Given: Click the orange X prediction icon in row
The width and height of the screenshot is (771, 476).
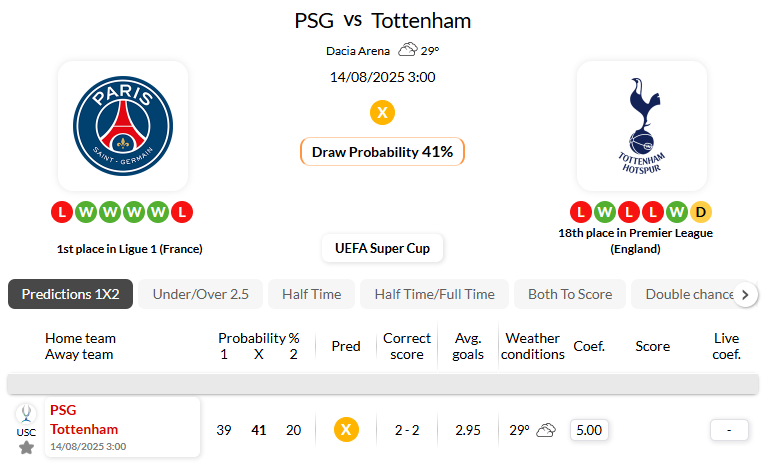Looking at the screenshot, I should pos(345,430).
